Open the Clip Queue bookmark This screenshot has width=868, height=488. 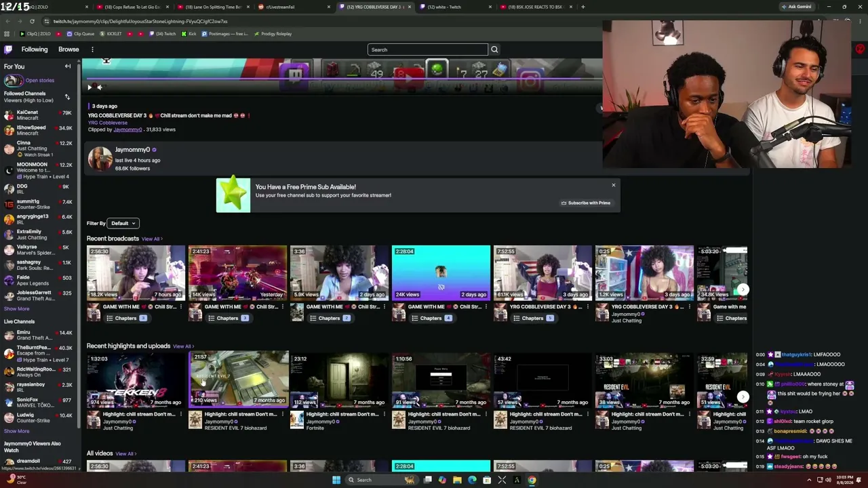pyautogui.click(x=80, y=34)
